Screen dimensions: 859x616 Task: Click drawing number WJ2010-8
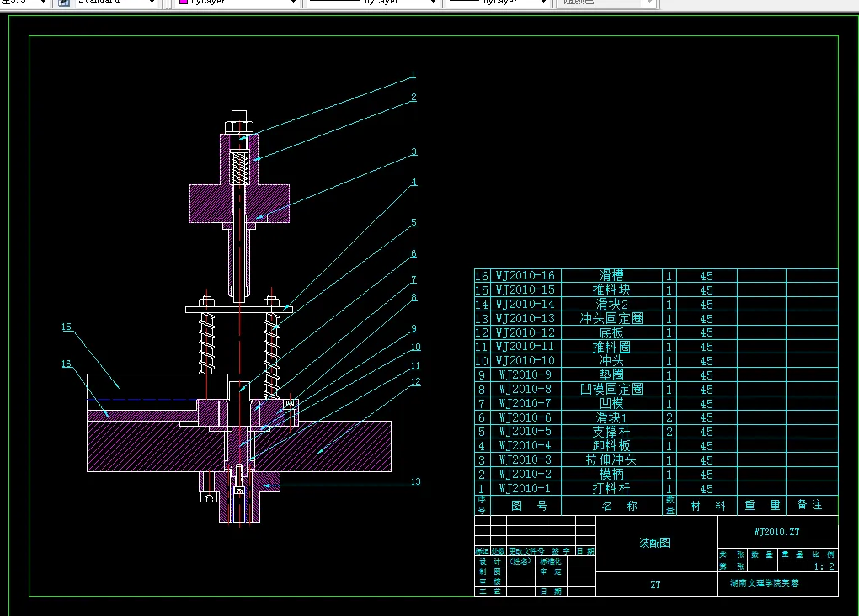click(x=525, y=389)
